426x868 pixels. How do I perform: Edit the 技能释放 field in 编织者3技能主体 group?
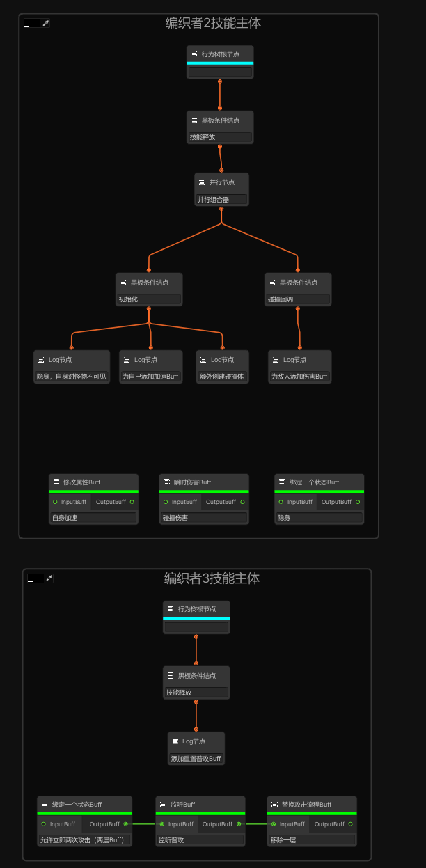click(x=196, y=693)
